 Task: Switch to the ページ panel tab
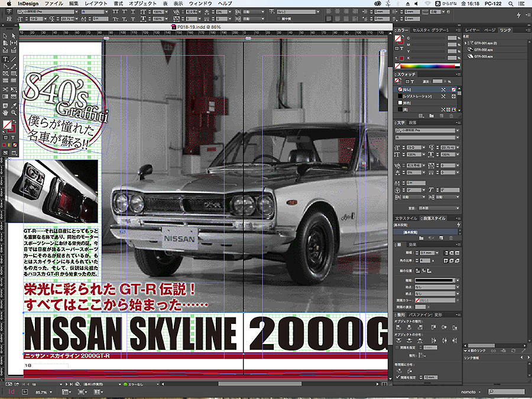click(489, 30)
